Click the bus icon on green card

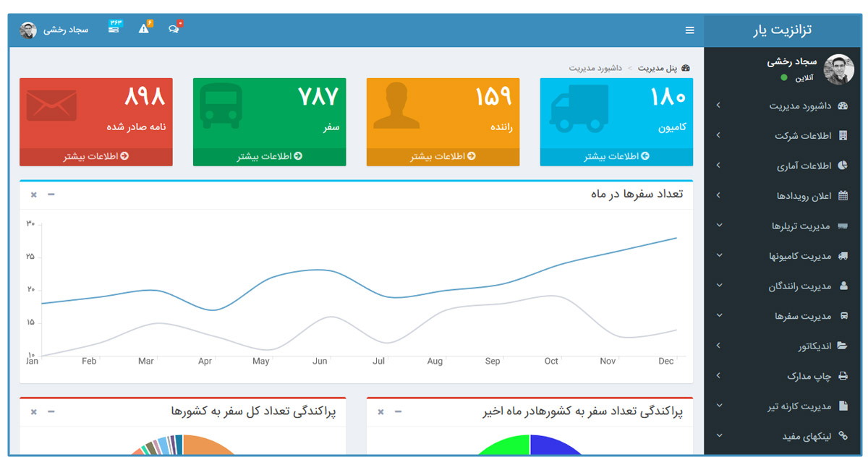click(x=221, y=106)
